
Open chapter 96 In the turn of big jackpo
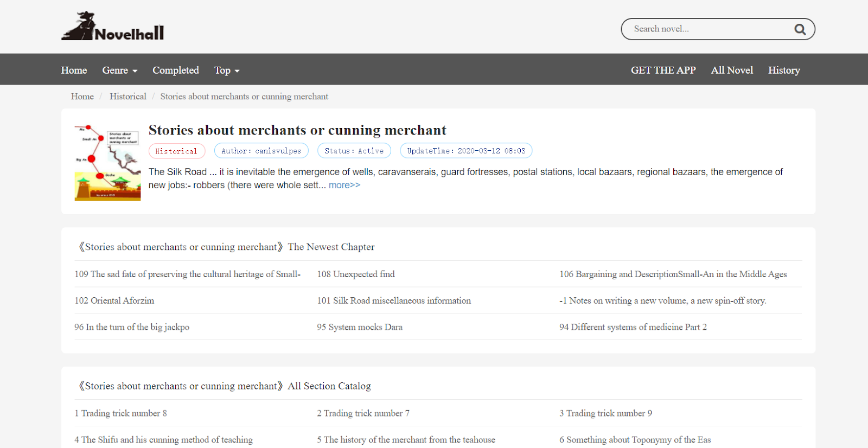pyautogui.click(x=132, y=328)
